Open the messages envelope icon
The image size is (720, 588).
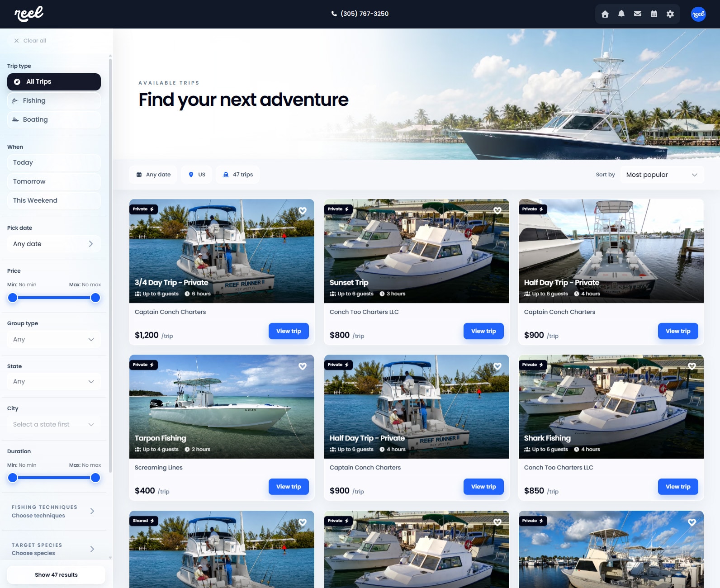point(638,14)
